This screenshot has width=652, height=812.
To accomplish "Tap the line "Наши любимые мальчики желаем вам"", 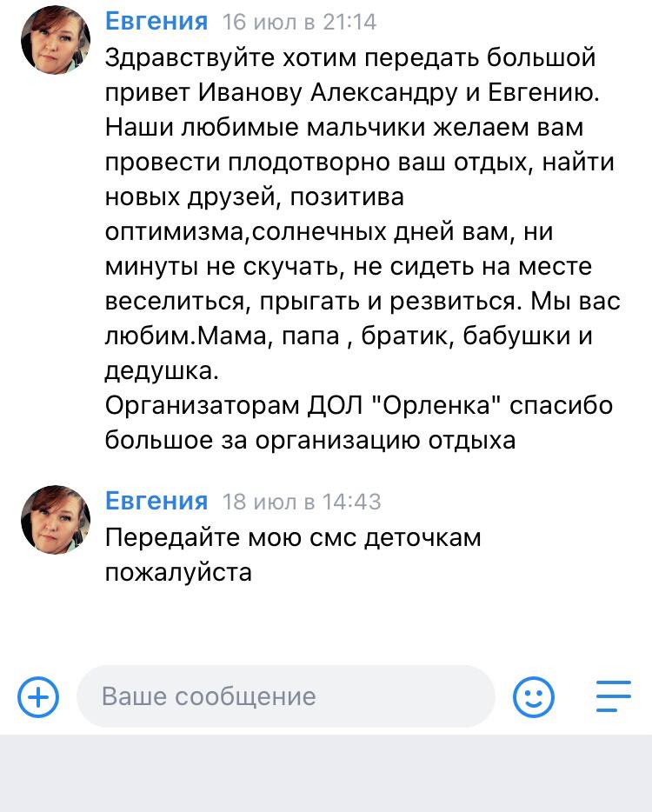I will pyautogui.click(x=344, y=128).
